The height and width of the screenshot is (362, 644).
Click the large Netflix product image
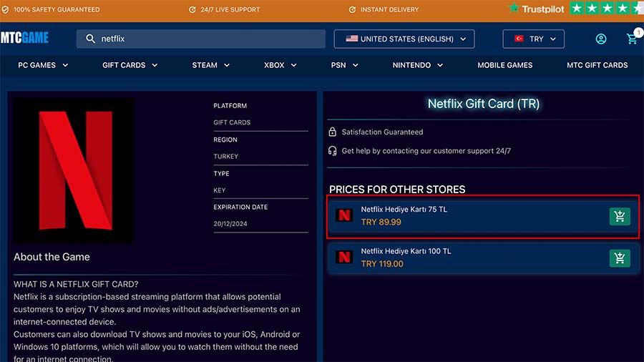click(x=74, y=170)
